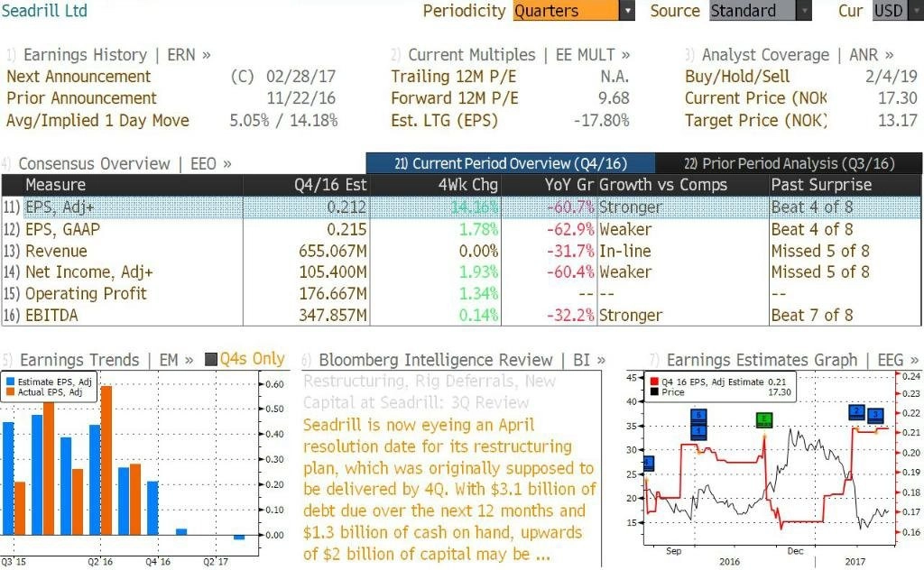Screen dimensions: 924x570
Task: Switch to Current Period Overview (Q4/16) tab
Action: tap(511, 164)
